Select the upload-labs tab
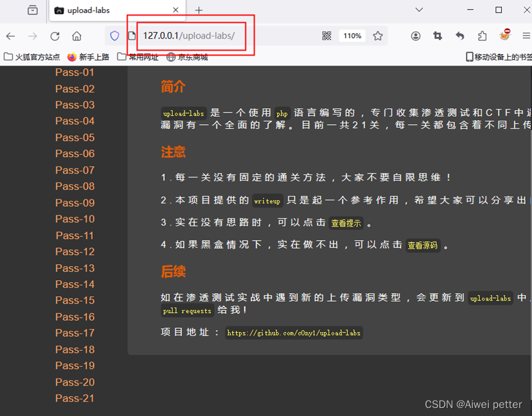 (117, 10)
